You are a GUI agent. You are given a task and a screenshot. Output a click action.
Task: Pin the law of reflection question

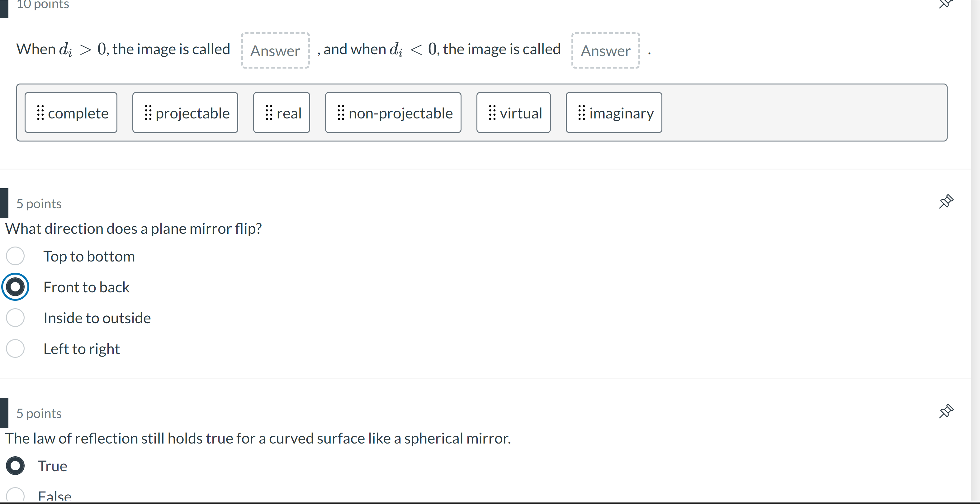946,411
